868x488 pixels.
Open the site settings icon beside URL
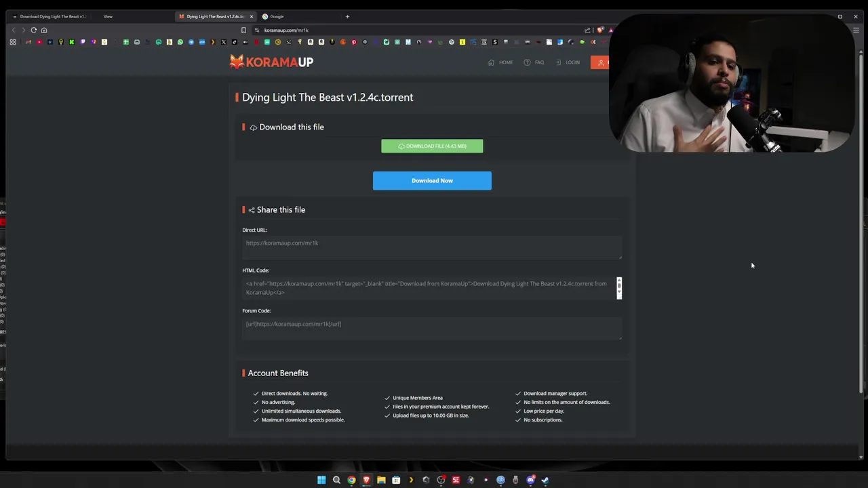257,30
